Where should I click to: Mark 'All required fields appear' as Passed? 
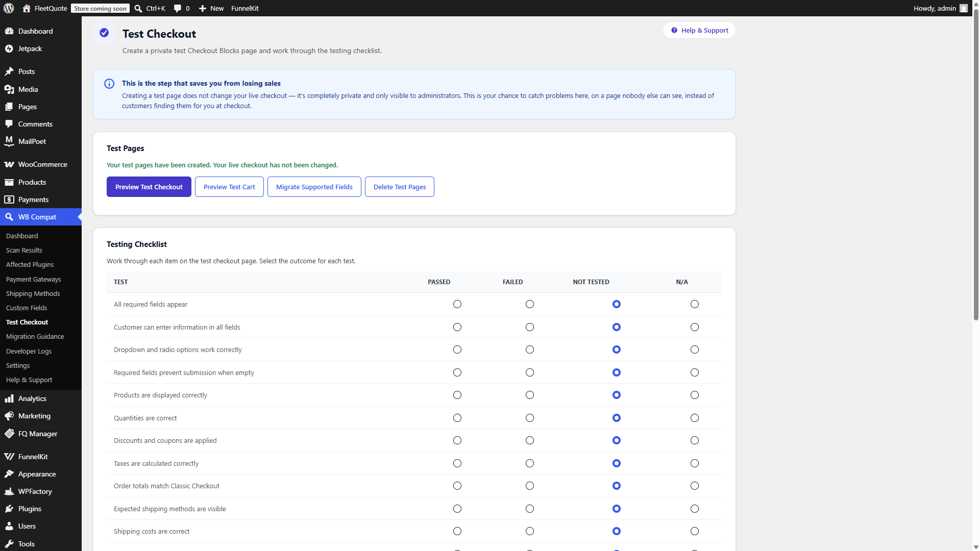click(457, 304)
